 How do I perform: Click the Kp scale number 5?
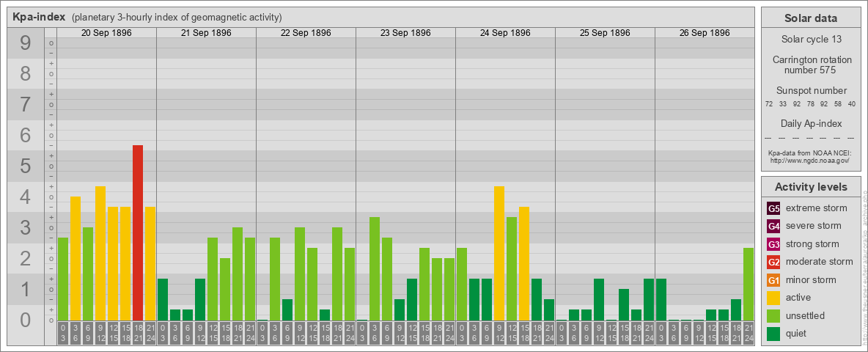pos(26,166)
